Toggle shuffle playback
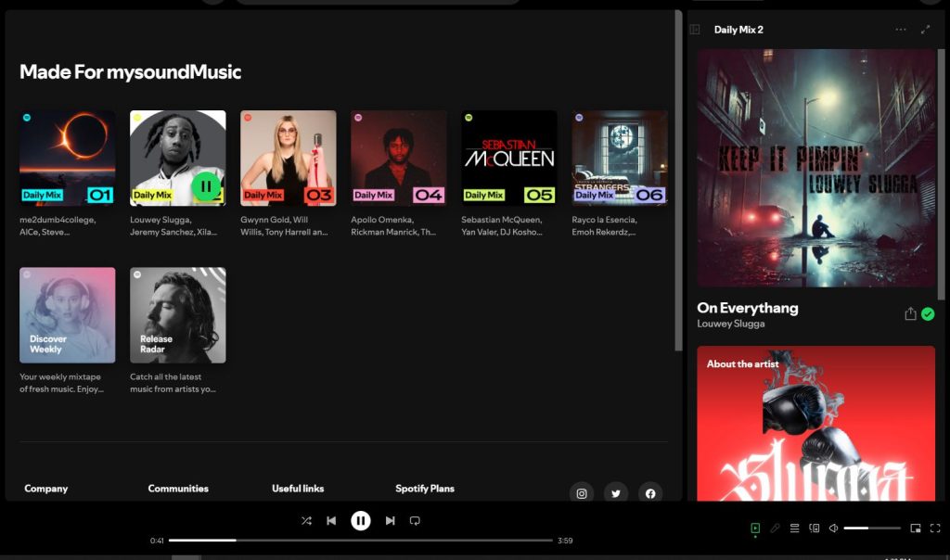This screenshot has height=560, width=950. [306, 521]
